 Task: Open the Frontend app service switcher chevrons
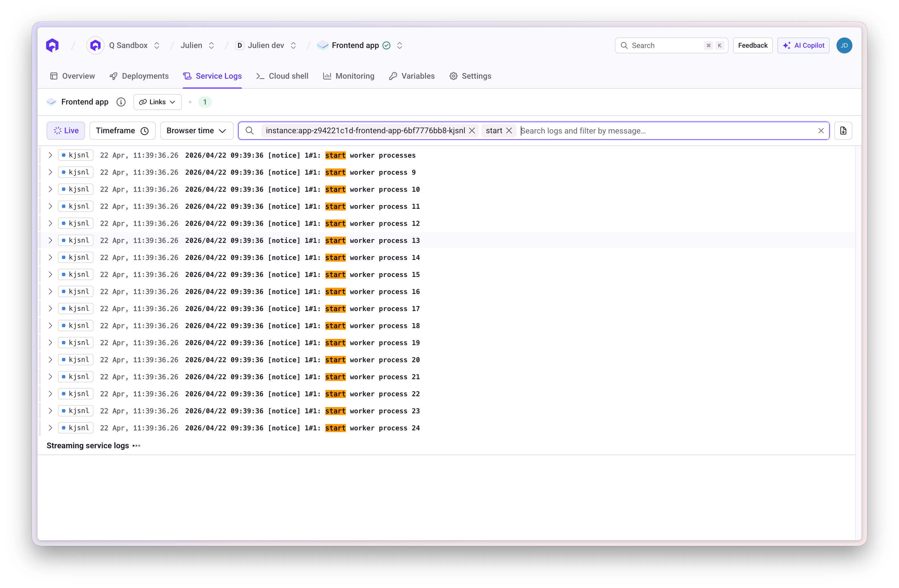[400, 45]
